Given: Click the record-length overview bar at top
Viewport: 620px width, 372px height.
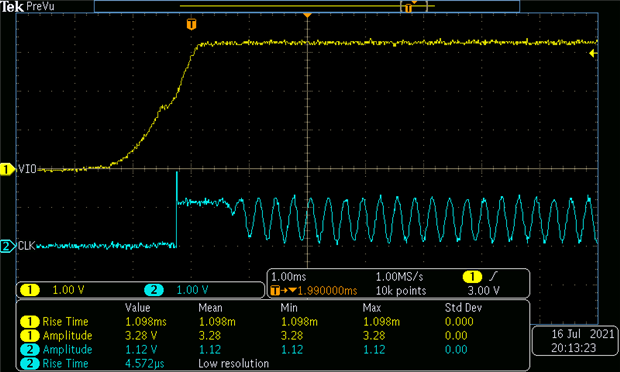Looking at the screenshot, I should coord(307,6).
